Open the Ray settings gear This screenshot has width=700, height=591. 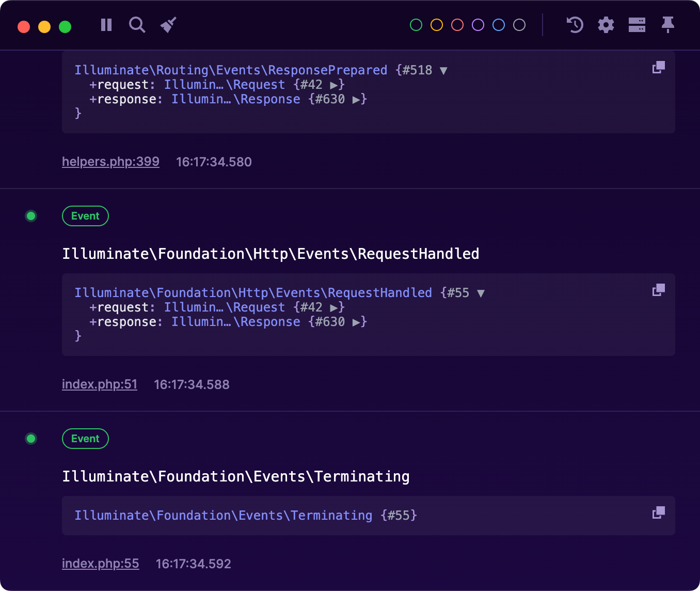click(606, 25)
